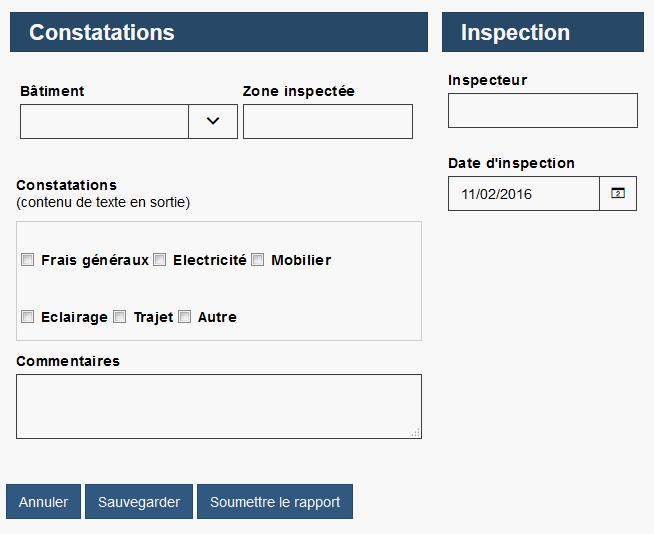Click the Inspection section header
This screenshot has height=534, width=654.
click(x=543, y=32)
